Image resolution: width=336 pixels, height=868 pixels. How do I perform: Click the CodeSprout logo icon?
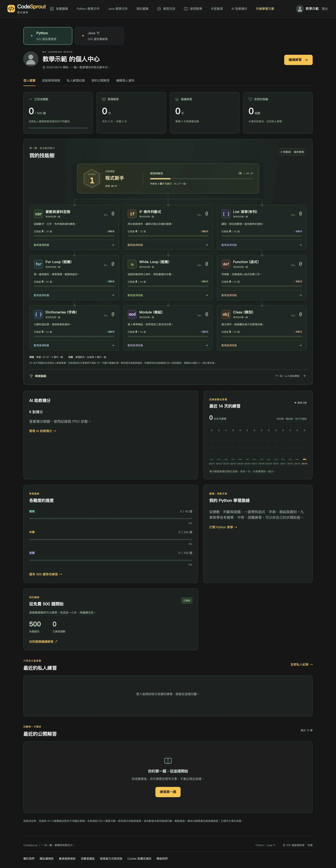(11, 8)
